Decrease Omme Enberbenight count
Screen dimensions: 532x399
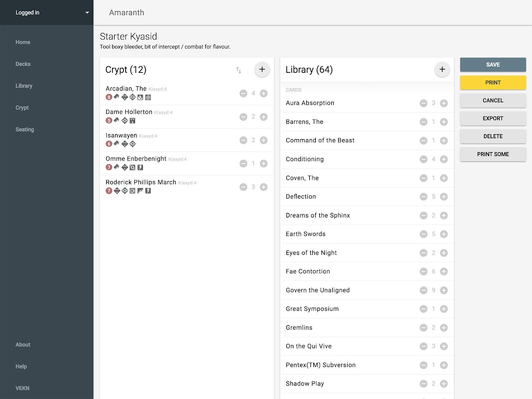point(243,164)
